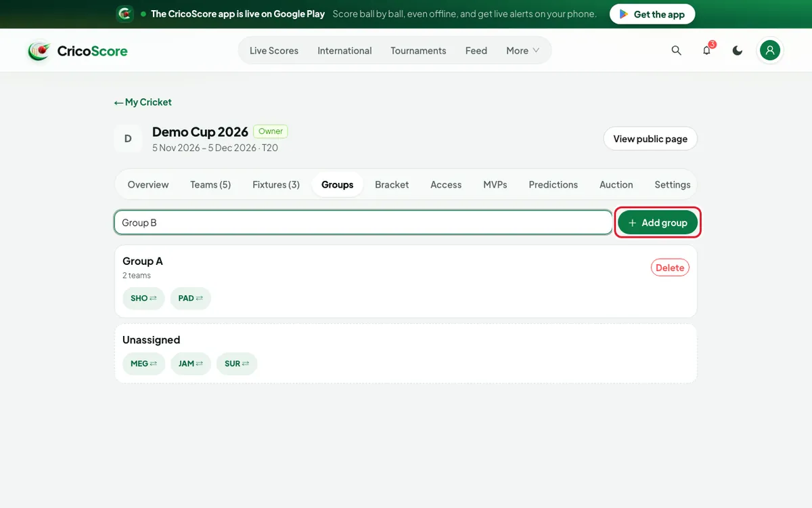Toggle dark mode moon icon
The image size is (812, 508).
pos(738,51)
